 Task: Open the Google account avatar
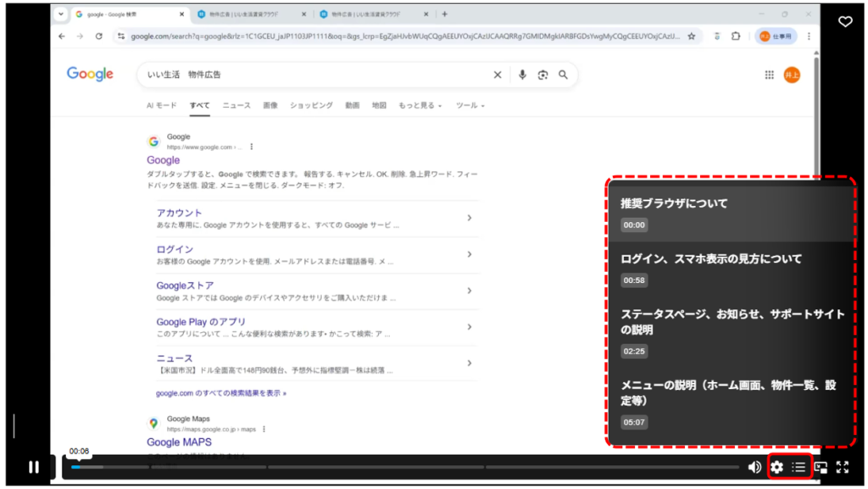click(x=793, y=75)
